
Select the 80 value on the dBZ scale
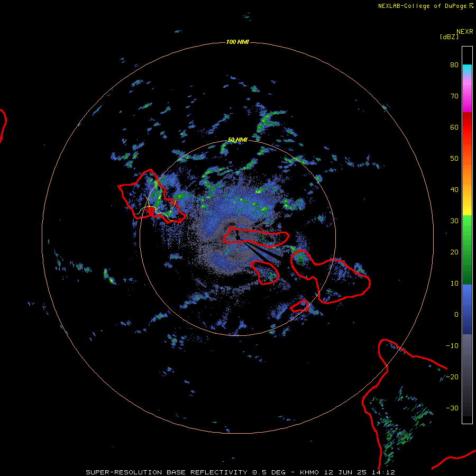click(x=454, y=65)
